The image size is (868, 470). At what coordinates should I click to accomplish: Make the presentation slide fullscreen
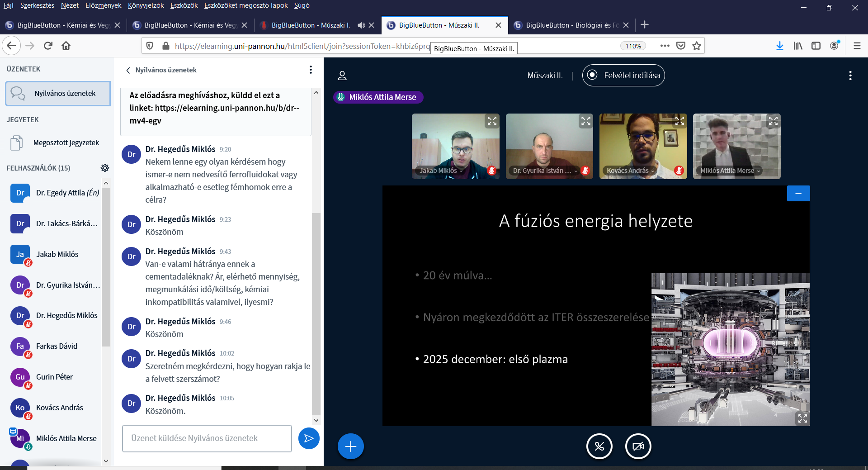[802, 418]
